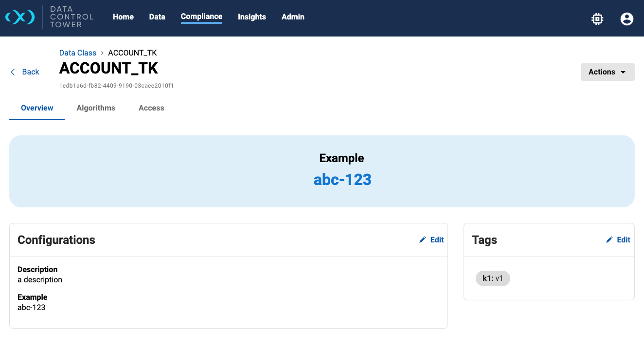Expand the Actions dropdown menu
Screen dimensions: 644x350
(x=607, y=72)
